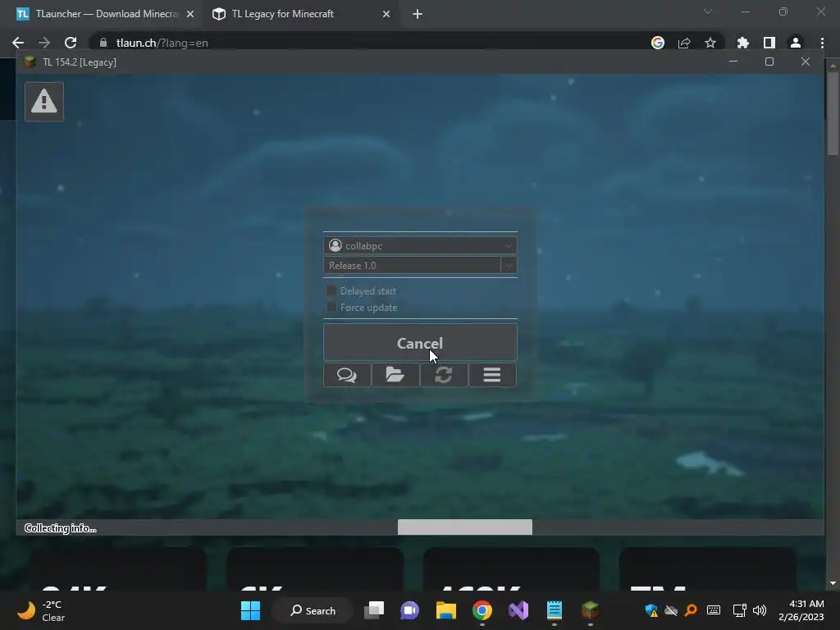840x630 pixels.
Task: Open the Notepad taskbar icon
Action: pyautogui.click(x=555, y=610)
